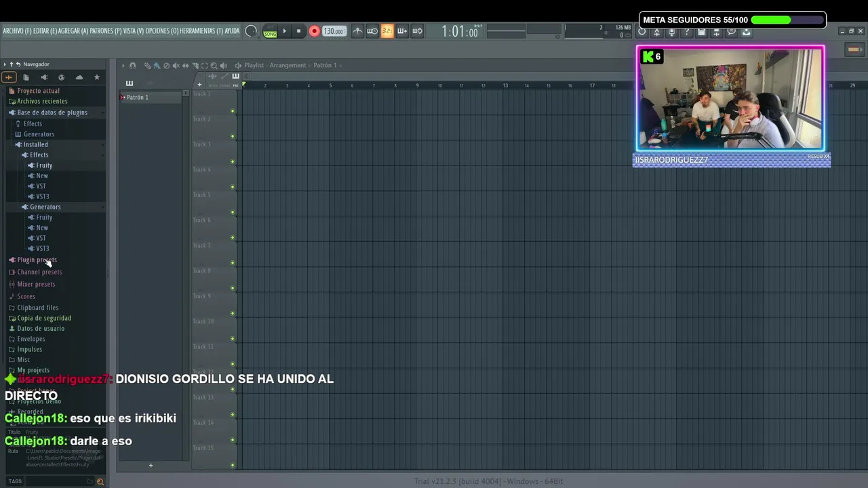This screenshot has width=868, height=488.
Task: Expand Mixer presets folder
Action: click(36, 285)
